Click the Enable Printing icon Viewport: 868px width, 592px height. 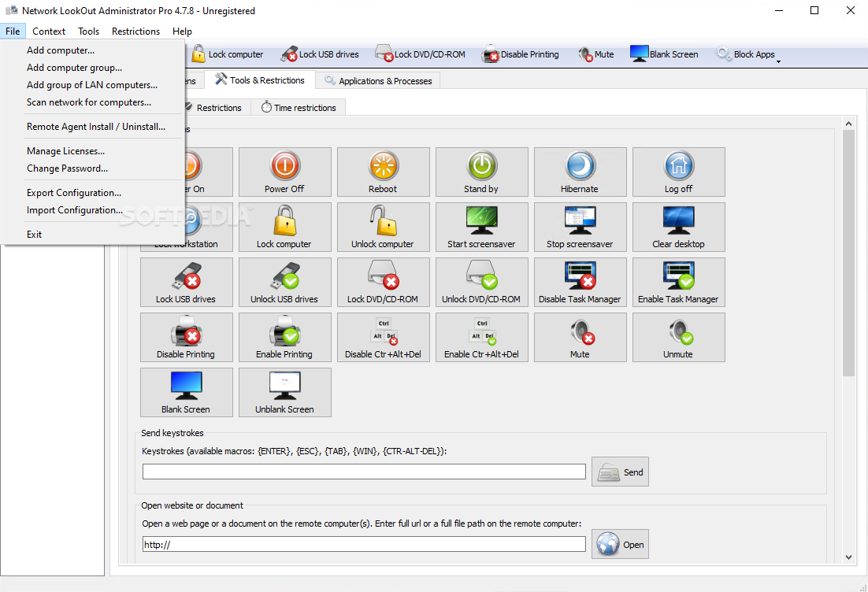click(x=284, y=331)
